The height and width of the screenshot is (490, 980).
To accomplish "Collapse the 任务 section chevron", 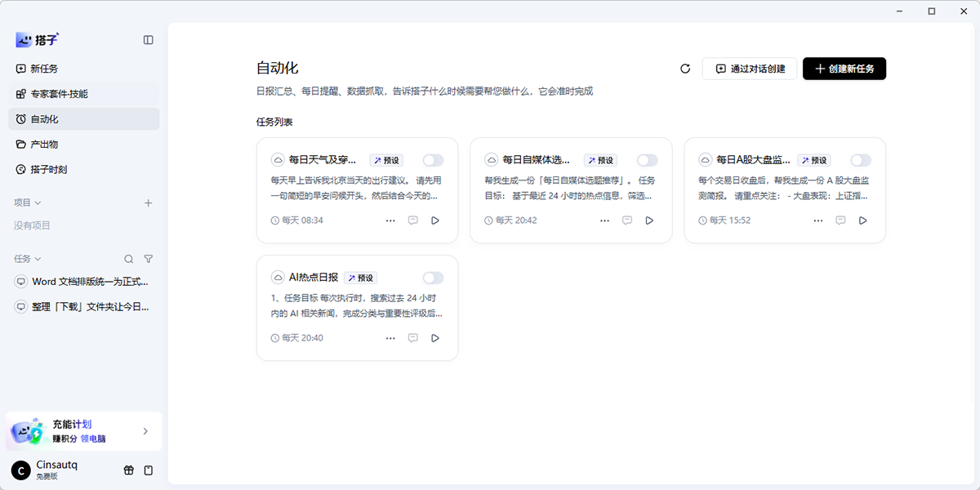I will [38, 259].
